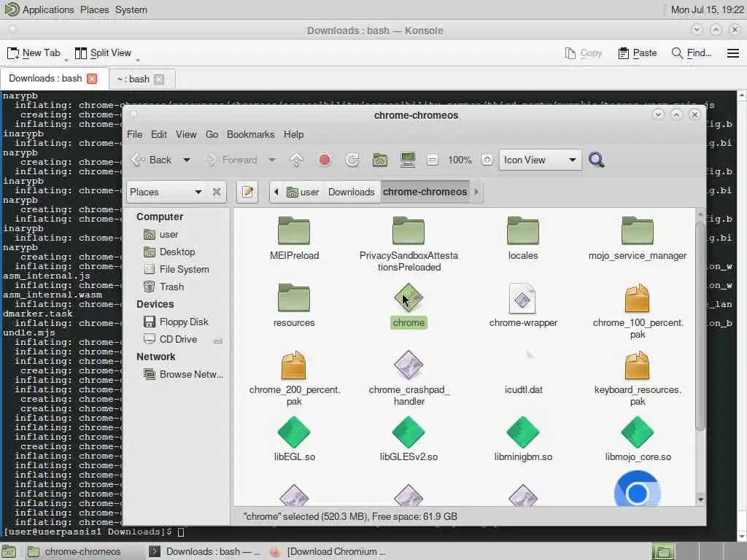Open the Icon View mode dropdown

(x=541, y=160)
